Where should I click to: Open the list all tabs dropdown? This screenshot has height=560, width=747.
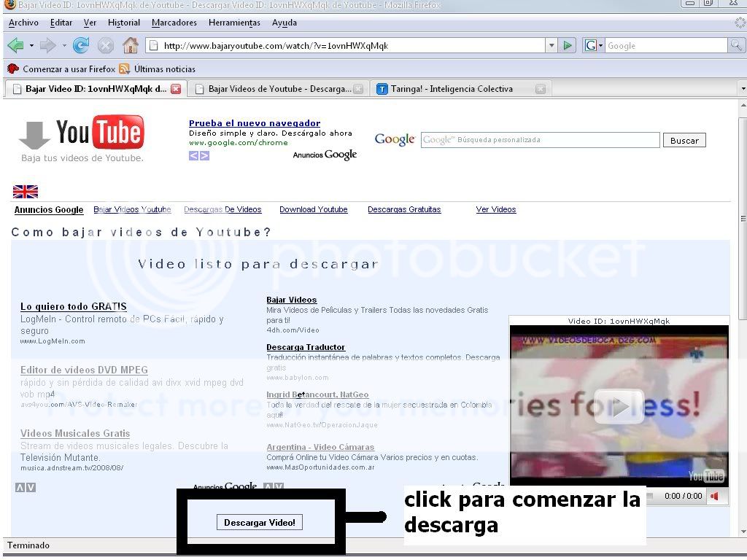[x=743, y=89]
